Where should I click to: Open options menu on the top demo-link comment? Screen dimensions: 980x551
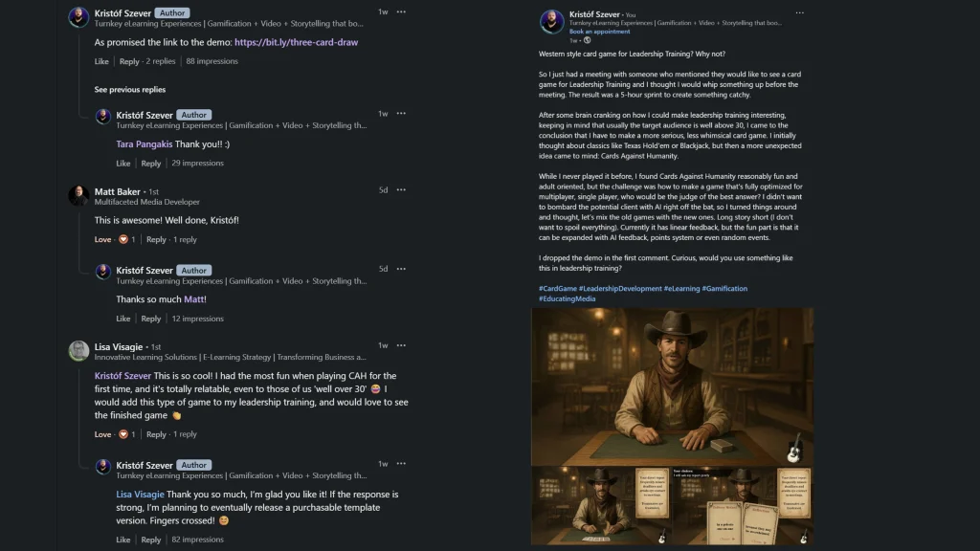pyautogui.click(x=401, y=11)
